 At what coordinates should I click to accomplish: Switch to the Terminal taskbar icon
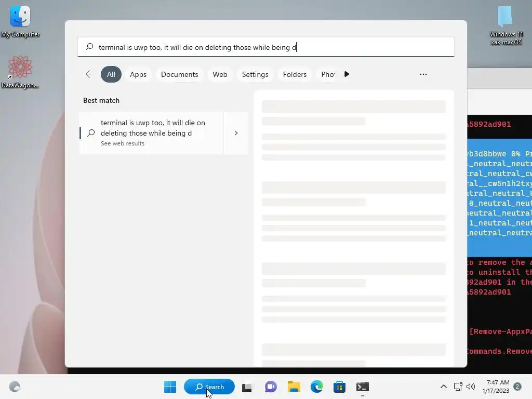point(362,387)
